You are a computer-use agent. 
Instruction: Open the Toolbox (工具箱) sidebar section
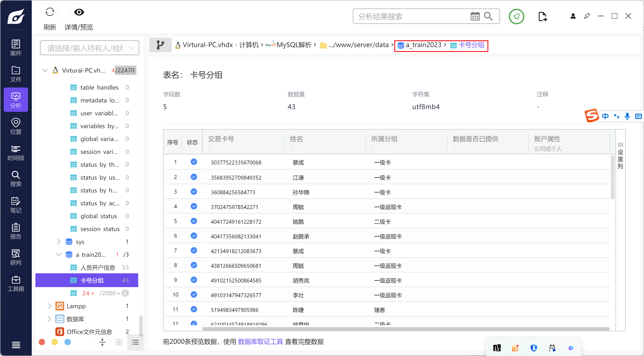click(x=15, y=284)
